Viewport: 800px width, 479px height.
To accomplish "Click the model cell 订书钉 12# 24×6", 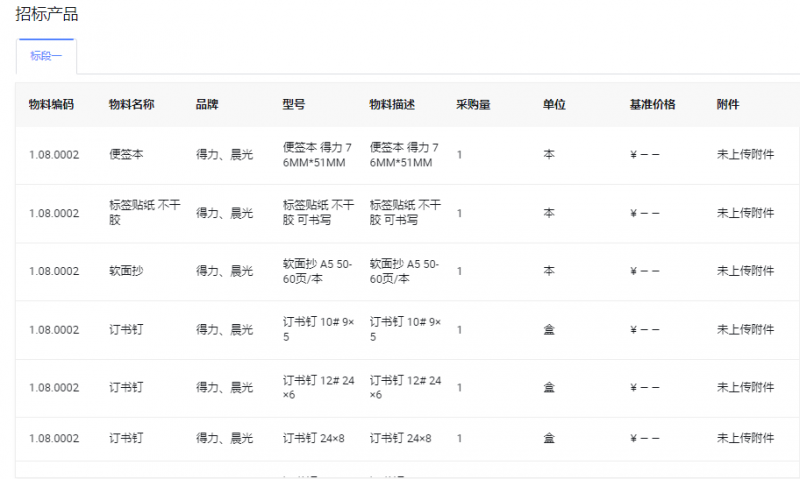I will tap(318, 388).
